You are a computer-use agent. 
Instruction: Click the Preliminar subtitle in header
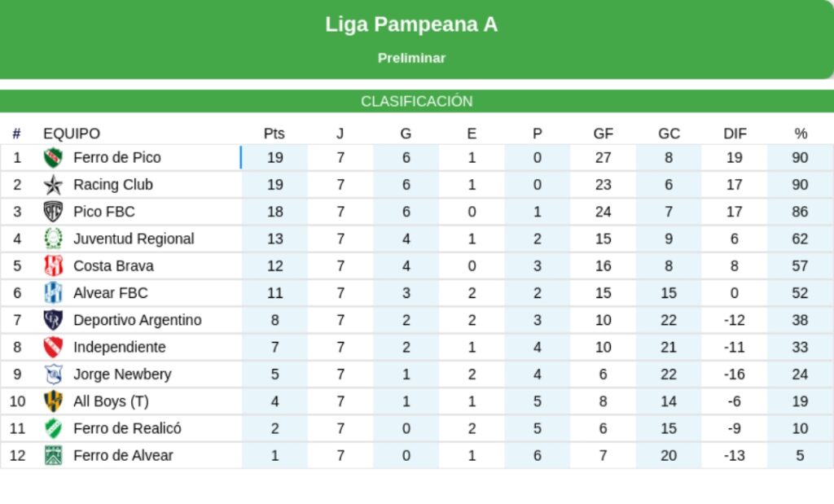(x=411, y=58)
